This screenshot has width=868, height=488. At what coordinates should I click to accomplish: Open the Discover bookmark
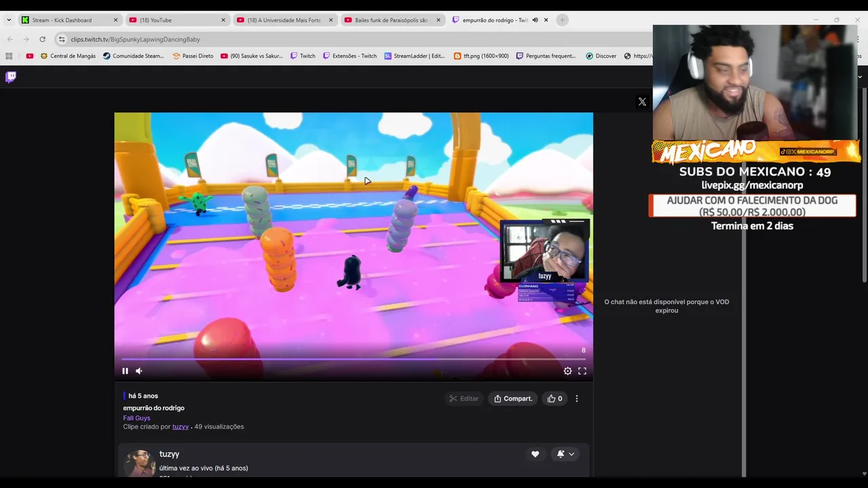[601, 56]
